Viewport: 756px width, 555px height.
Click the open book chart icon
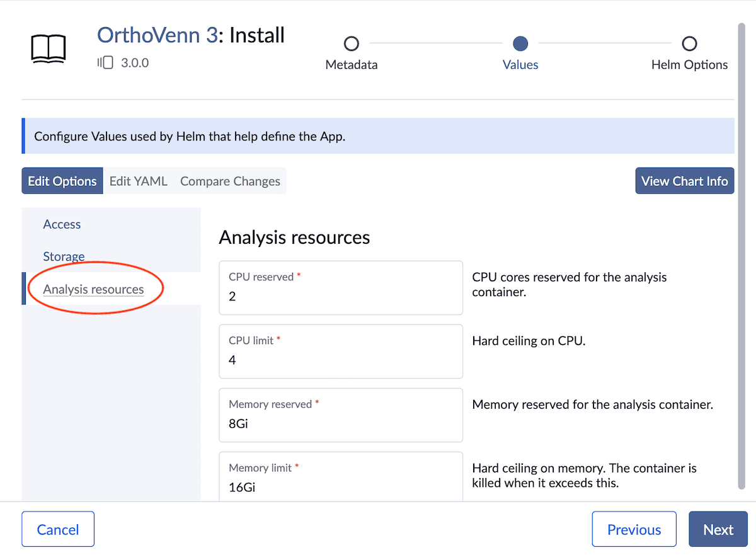click(49, 49)
